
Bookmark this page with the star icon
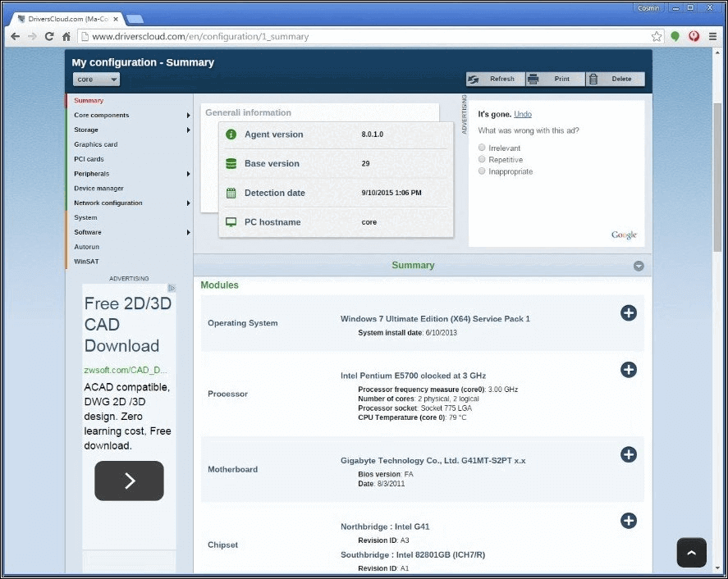[657, 36]
